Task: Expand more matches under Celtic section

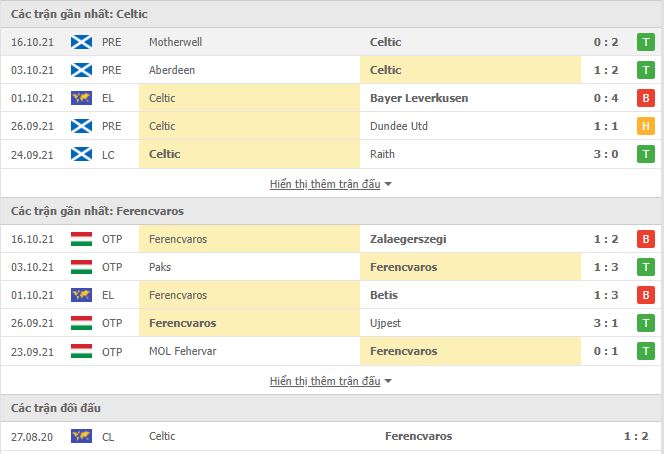Action: [x=330, y=184]
